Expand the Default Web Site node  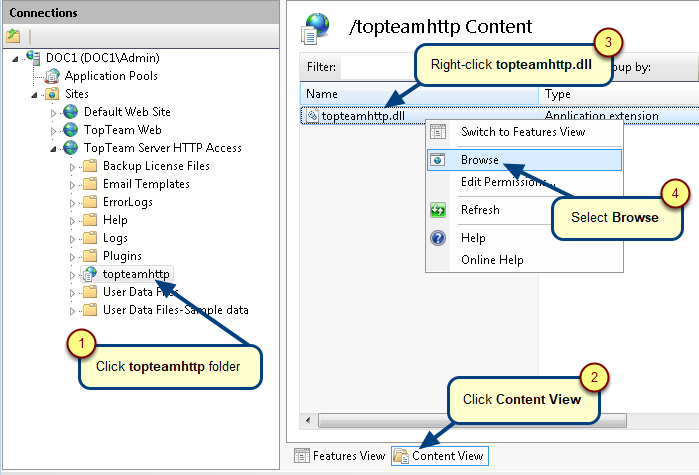click(x=53, y=113)
